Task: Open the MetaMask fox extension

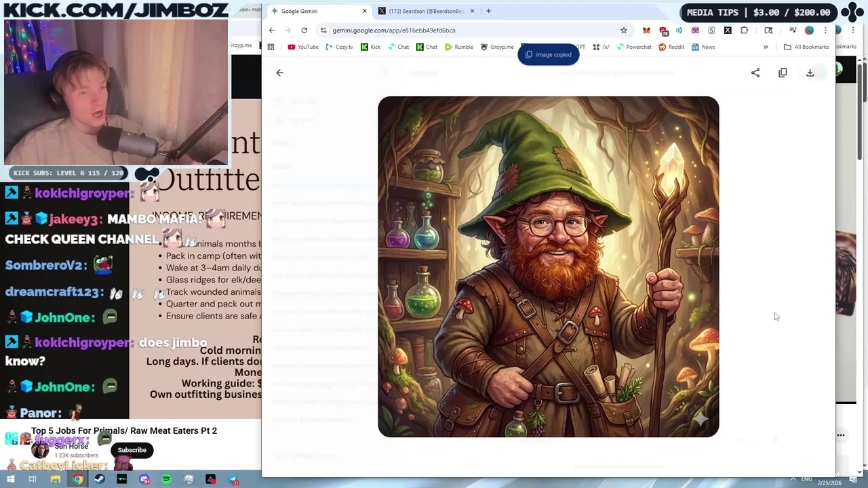Action: 646,30
